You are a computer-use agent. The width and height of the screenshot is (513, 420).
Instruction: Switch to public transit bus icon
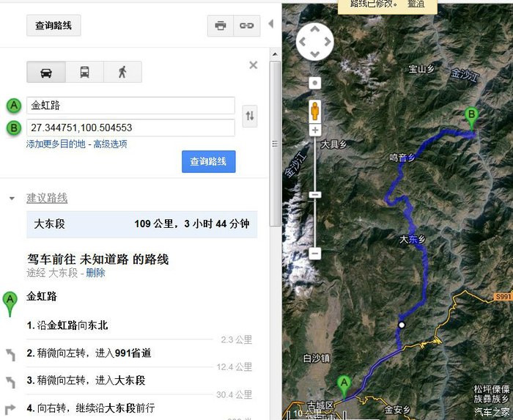tap(85, 72)
